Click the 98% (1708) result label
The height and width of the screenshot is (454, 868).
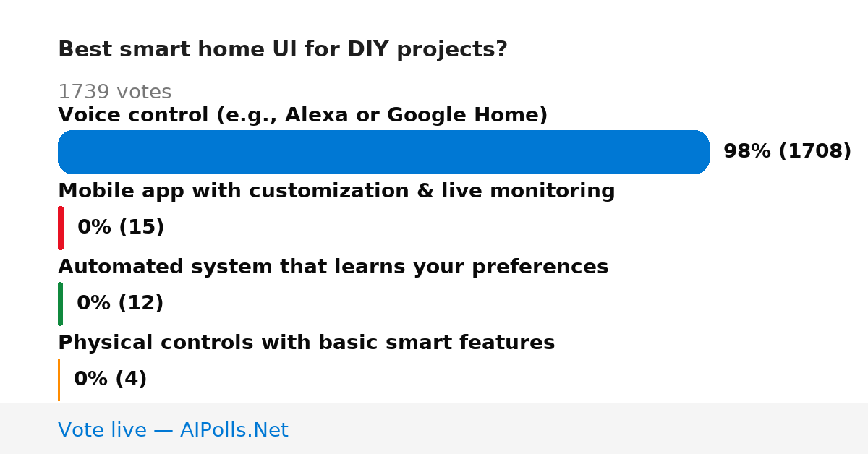787,152
